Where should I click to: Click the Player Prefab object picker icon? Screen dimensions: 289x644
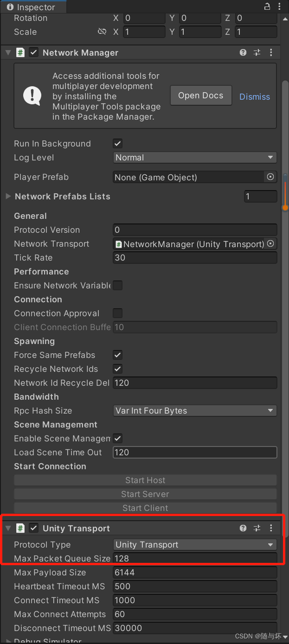(270, 177)
